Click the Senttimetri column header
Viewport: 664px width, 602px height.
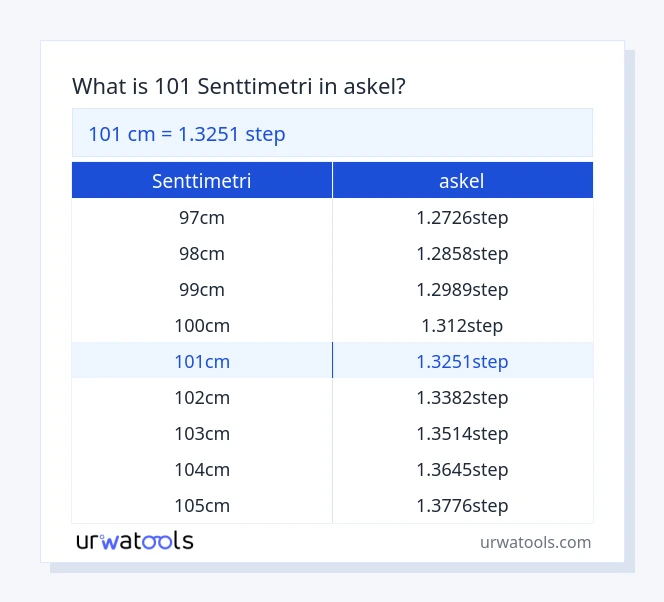pyautogui.click(x=201, y=181)
